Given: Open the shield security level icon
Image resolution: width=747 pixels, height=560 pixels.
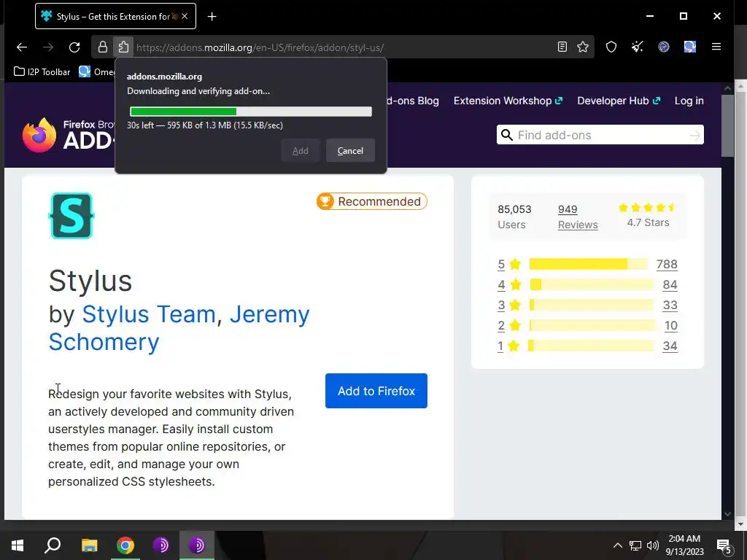Looking at the screenshot, I should click(611, 47).
